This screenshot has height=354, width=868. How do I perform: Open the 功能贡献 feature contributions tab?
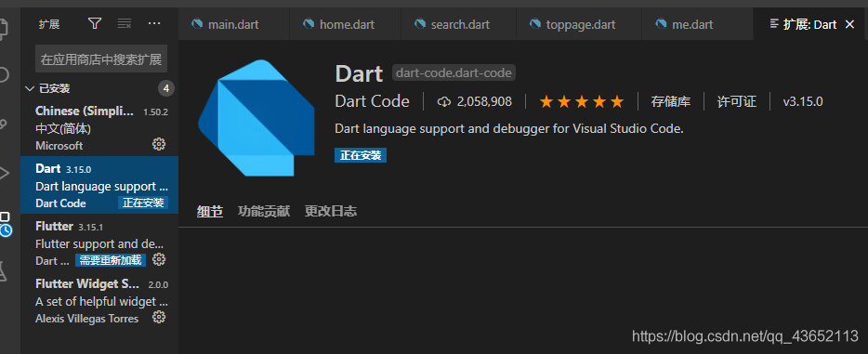264,211
